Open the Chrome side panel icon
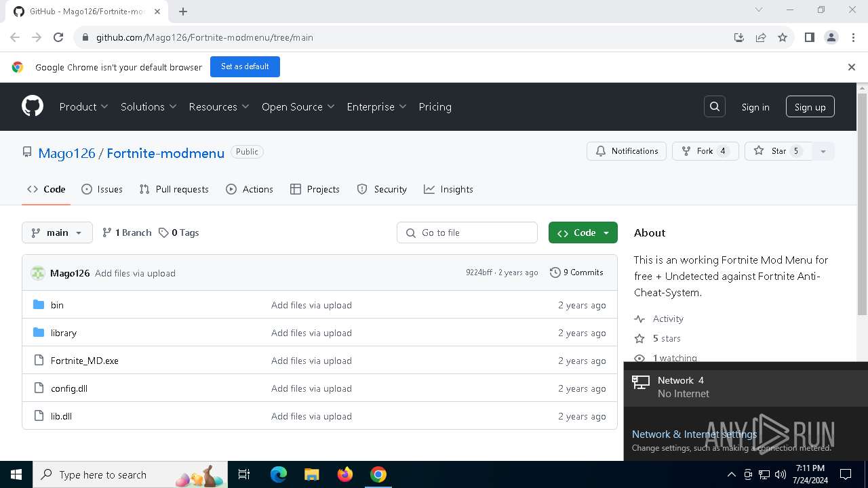Viewport: 868px width, 488px height. pos(810,37)
